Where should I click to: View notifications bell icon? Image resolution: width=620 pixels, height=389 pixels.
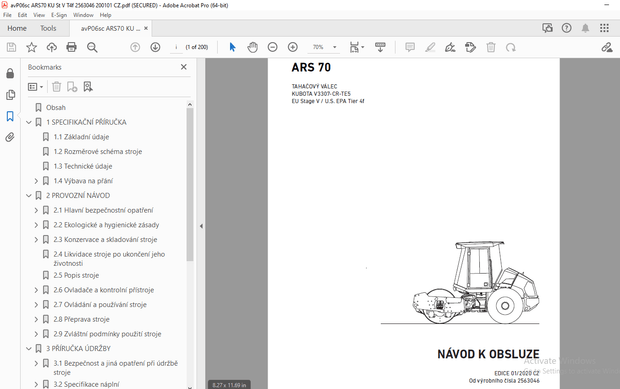click(585, 28)
